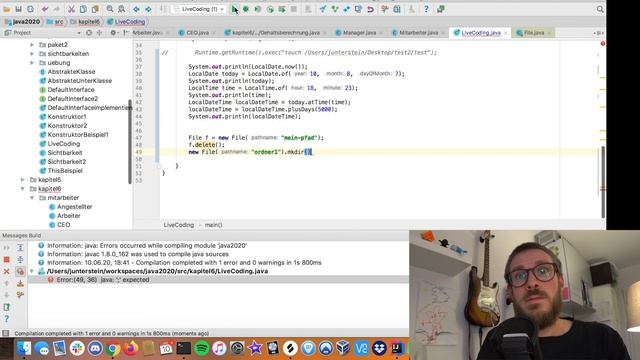Click the editor vertical scrollbar

[x=603, y=182]
